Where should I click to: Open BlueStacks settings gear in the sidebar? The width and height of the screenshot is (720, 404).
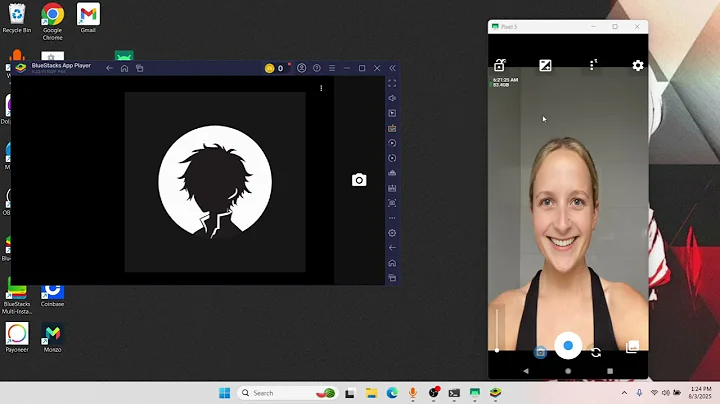pos(392,233)
